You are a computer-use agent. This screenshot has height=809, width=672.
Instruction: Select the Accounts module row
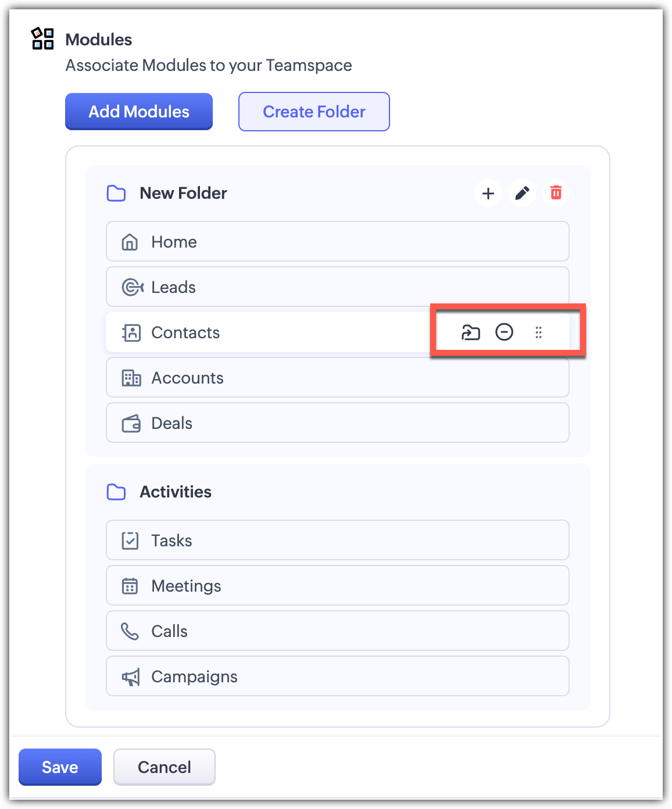click(x=337, y=378)
